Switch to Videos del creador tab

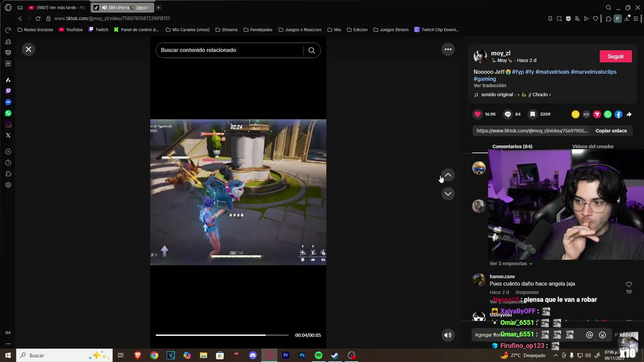point(593,146)
